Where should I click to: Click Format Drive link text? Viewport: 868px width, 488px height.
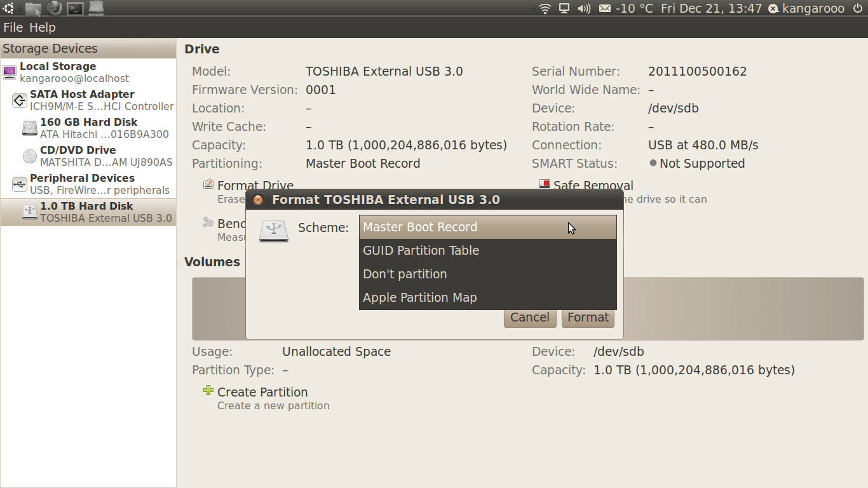(255, 186)
